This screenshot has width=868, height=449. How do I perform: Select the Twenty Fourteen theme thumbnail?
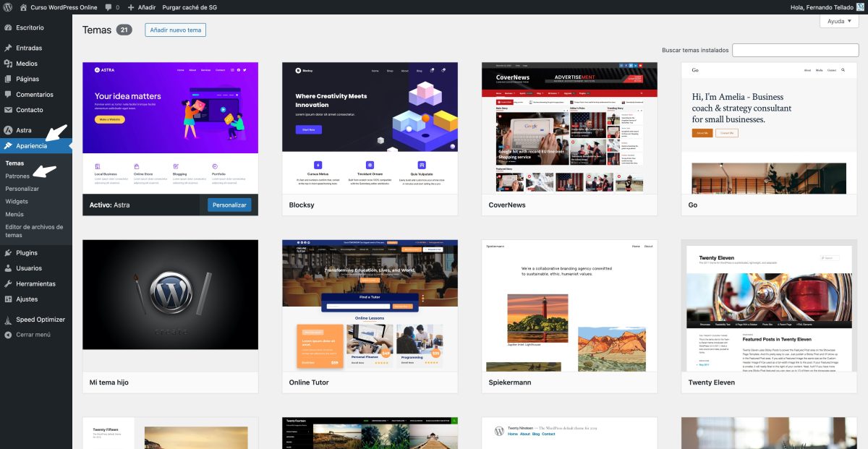pyautogui.click(x=370, y=433)
